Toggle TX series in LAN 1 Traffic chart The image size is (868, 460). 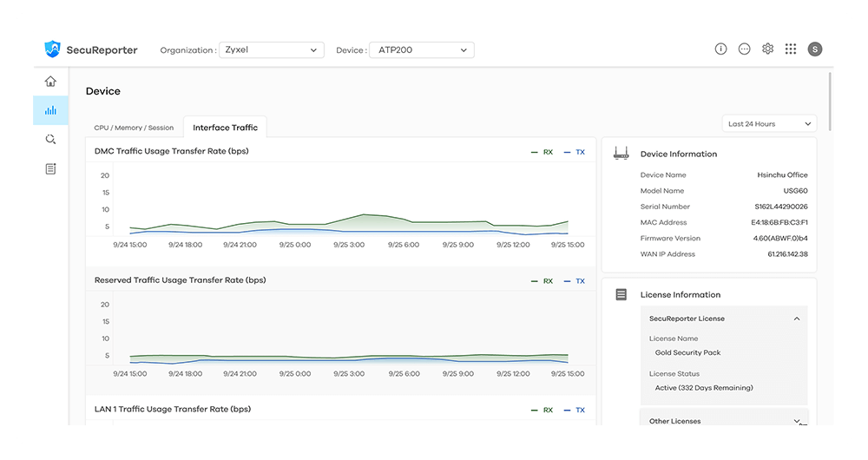tap(574, 411)
